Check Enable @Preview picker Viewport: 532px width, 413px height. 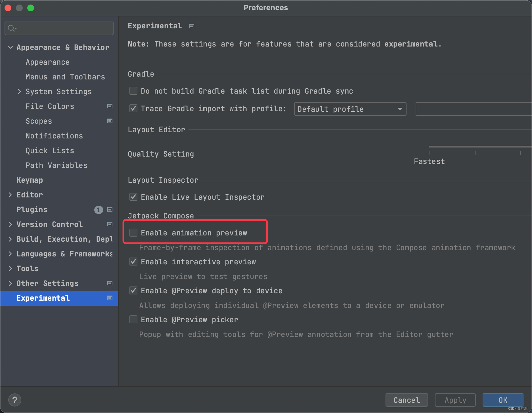tap(133, 319)
